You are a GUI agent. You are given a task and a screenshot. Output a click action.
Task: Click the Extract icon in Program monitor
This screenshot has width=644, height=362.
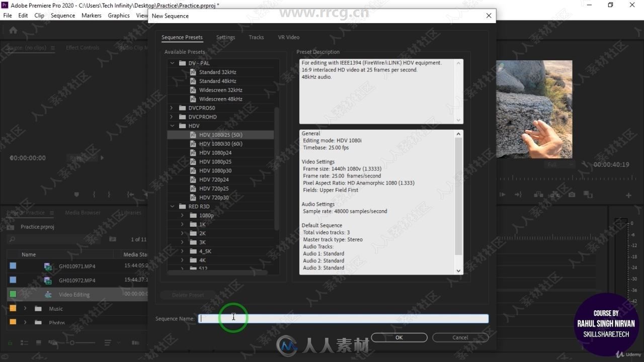(x=554, y=195)
